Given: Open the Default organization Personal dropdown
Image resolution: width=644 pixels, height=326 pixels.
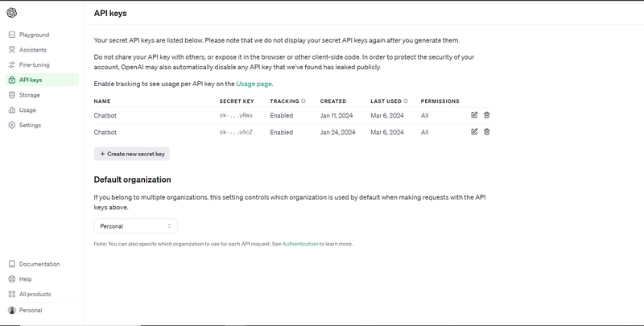Looking at the screenshot, I should pos(135,226).
